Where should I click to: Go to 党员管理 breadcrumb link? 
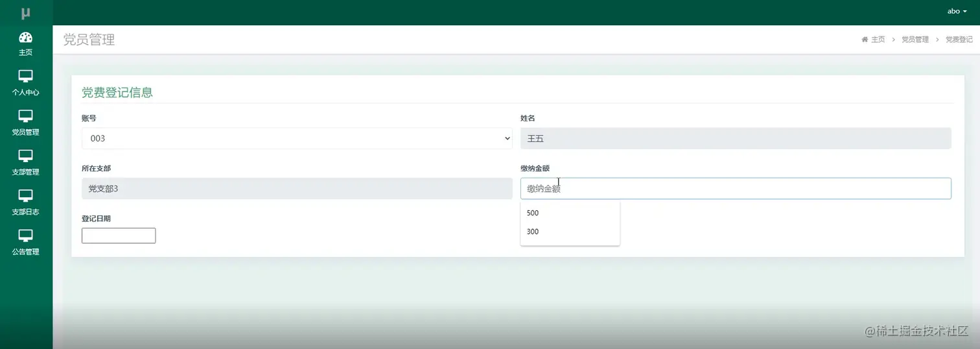(915, 40)
